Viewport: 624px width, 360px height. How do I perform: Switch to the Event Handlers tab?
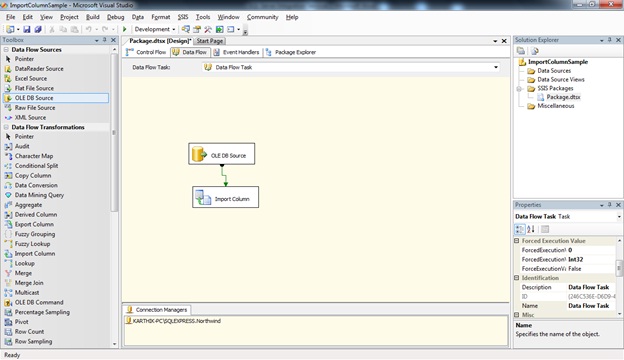click(x=236, y=52)
